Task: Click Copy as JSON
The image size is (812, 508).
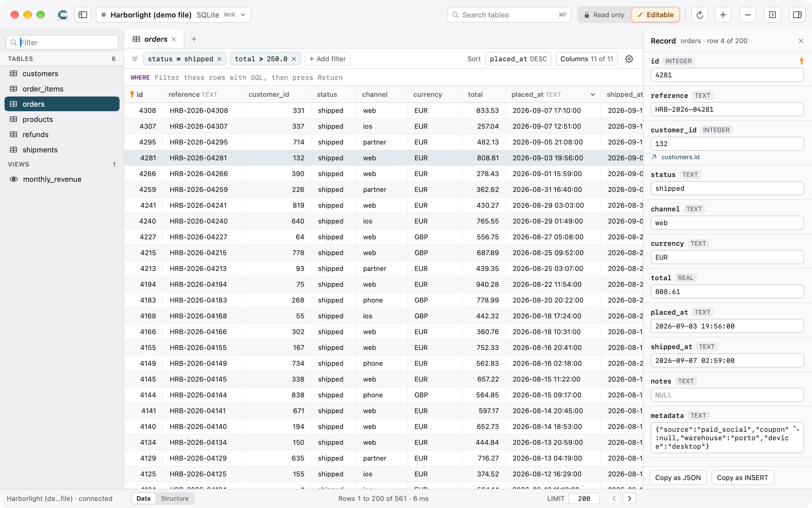Action: [x=678, y=478]
